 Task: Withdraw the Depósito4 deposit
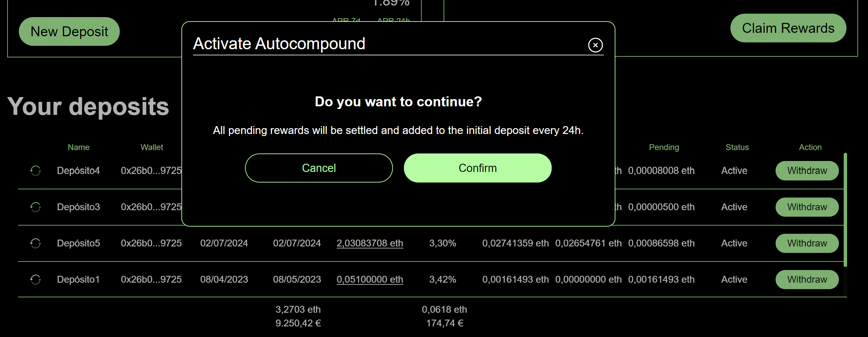coord(807,171)
